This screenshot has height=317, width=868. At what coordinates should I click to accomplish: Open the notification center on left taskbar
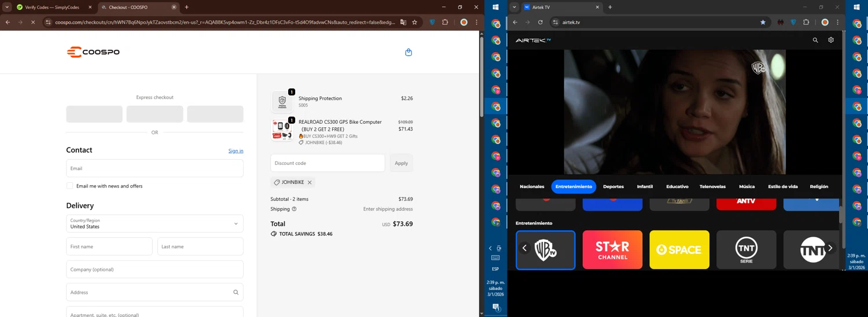coord(496,307)
